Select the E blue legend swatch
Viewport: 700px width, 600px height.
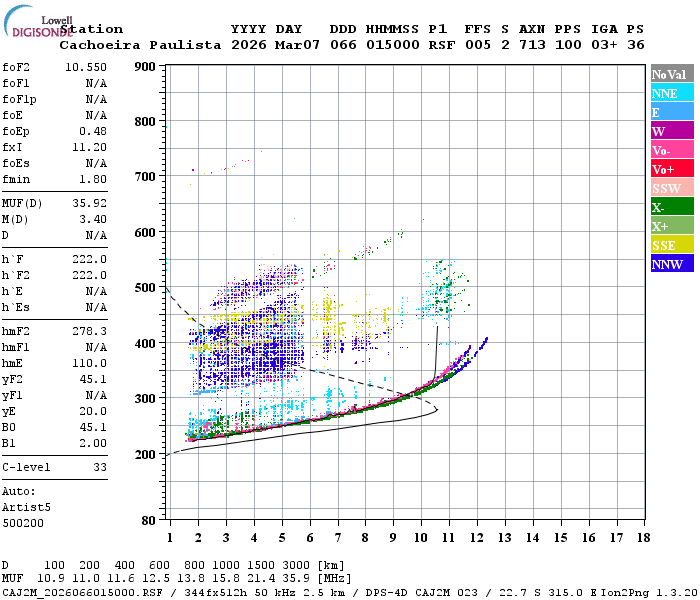[x=672, y=112]
